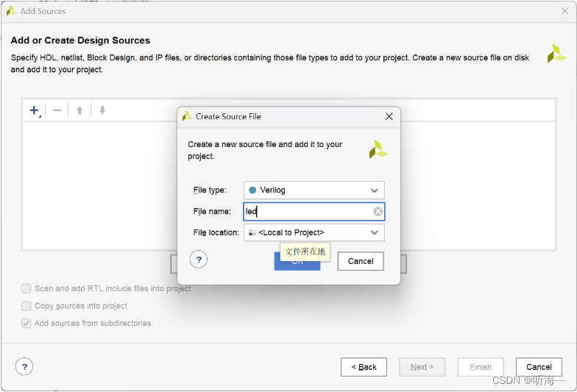This screenshot has height=392, width=577.
Task: Cancel the Add Sources wizard
Action: [539, 367]
